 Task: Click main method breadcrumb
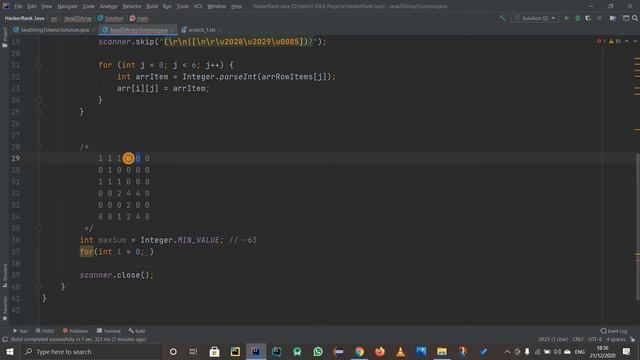139,18
